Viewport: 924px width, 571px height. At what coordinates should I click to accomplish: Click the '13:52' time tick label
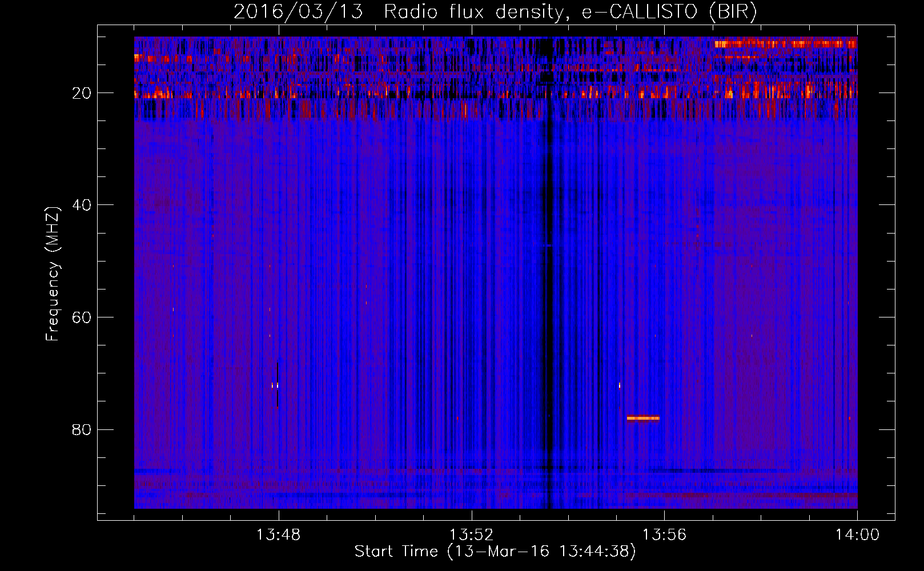click(472, 535)
